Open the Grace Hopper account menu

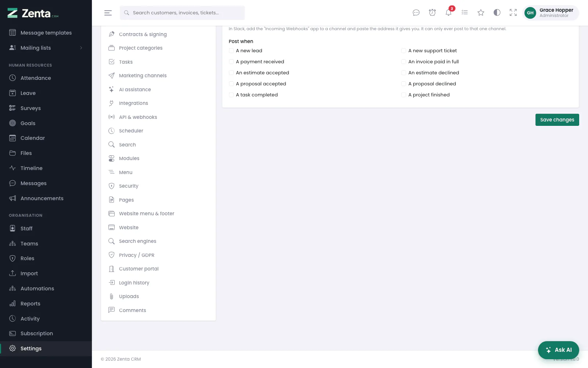click(551, 13)
